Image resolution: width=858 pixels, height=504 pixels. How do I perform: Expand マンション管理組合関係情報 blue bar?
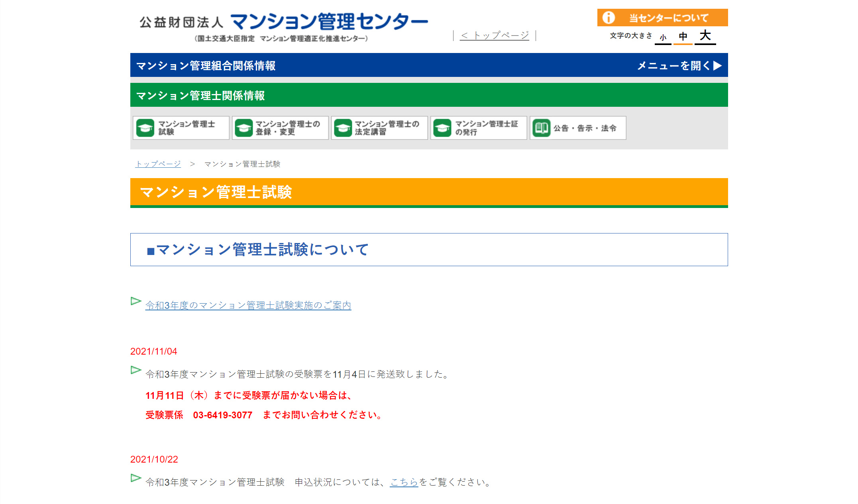pyautogui.click(x=206, y=65)
